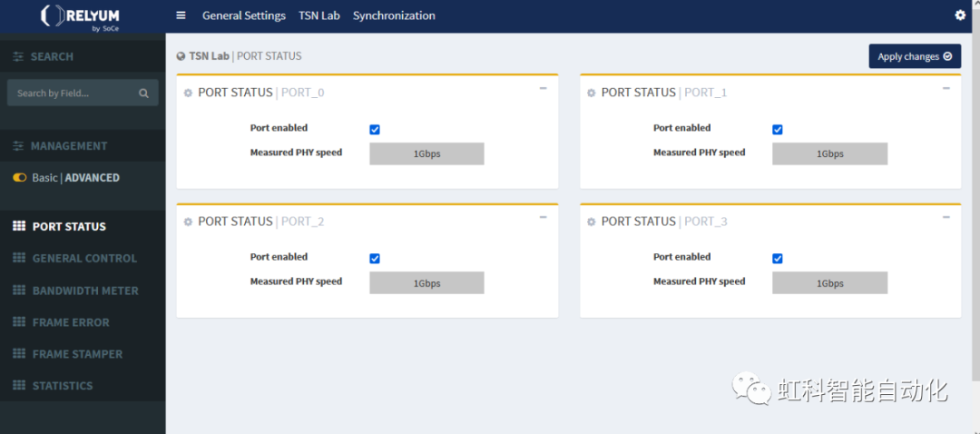Click the PORT_0 panel gear icon
980x434 pixels.
pyautogui.click(x=188, y=93)
